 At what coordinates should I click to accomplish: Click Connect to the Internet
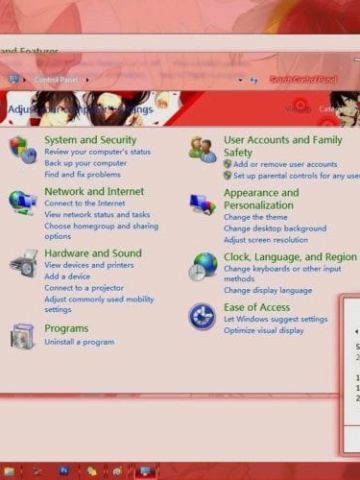[85, 203]
